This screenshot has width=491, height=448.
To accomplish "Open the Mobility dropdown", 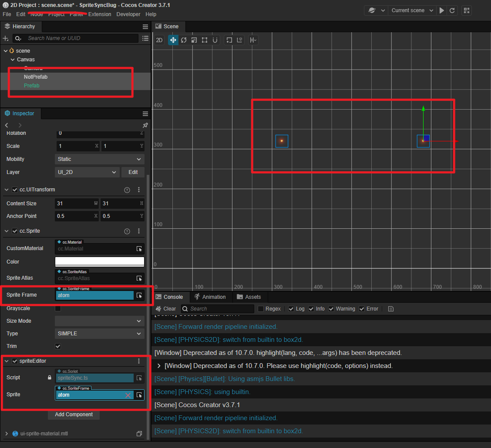I will click(x=100, y=159).
